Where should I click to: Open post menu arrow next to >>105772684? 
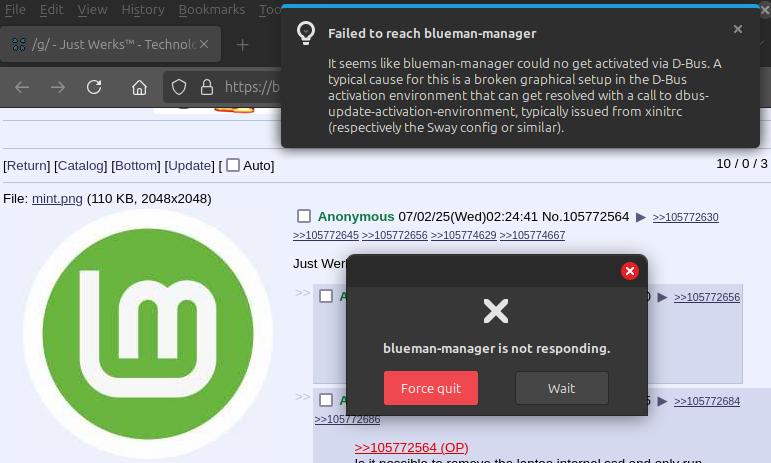662,402
